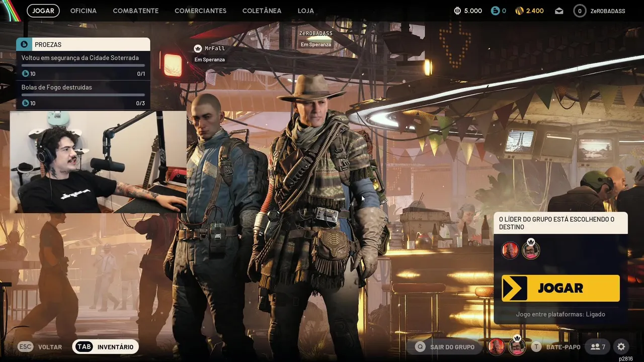Image resolution: width=644 pixels, height=362 pixels.
Task: Click MrFall party leader crown icon
Action: point(198,48)
